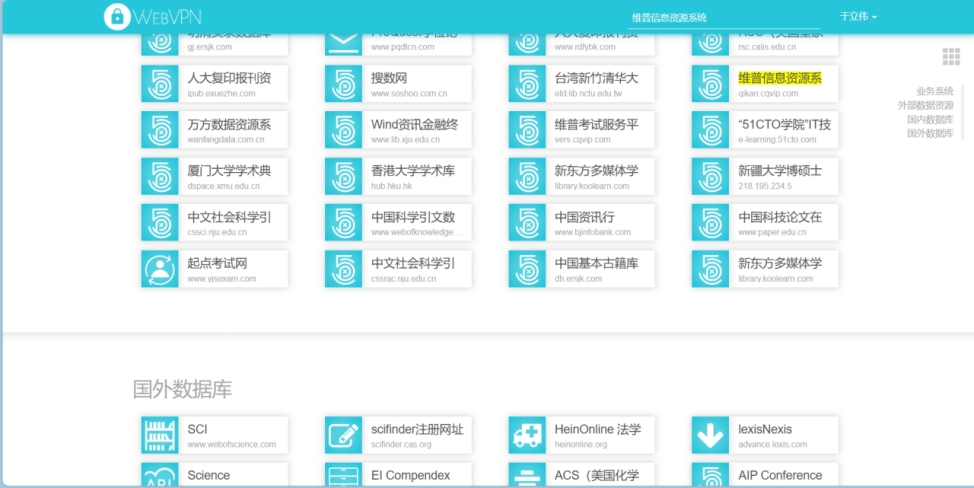Open the 于立伟 user dropdown menu

858,17
